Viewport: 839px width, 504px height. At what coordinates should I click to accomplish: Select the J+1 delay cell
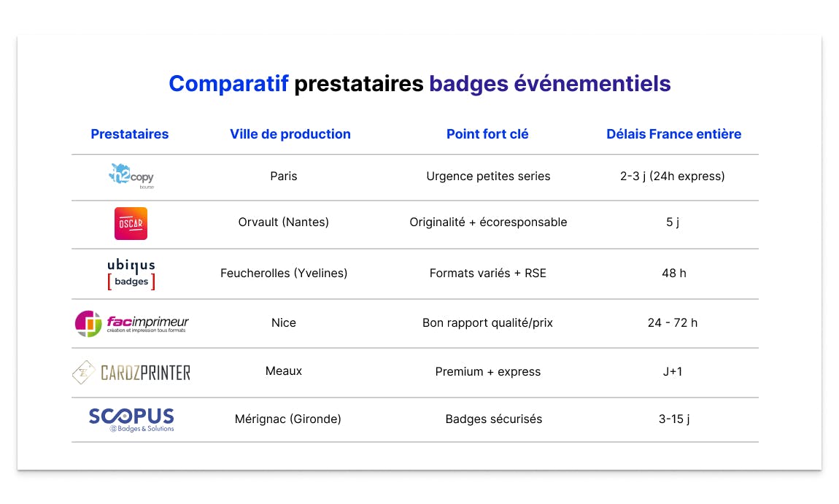tap(672, 372)
